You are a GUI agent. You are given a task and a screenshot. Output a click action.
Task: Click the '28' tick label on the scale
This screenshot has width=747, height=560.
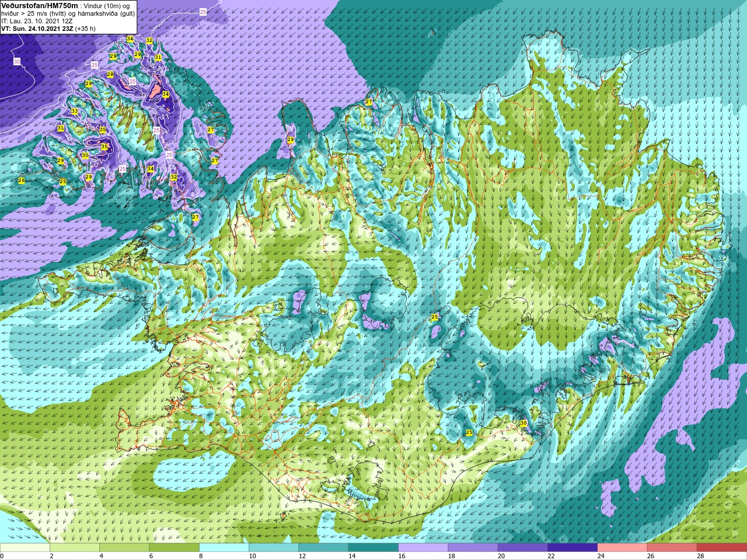pos(700,556)
